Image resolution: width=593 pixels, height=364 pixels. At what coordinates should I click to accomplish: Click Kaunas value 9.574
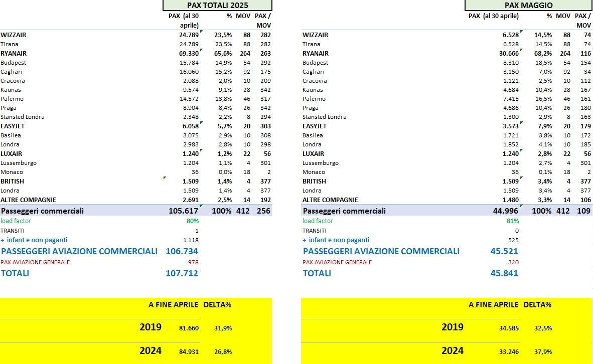[x=191, y=90]
